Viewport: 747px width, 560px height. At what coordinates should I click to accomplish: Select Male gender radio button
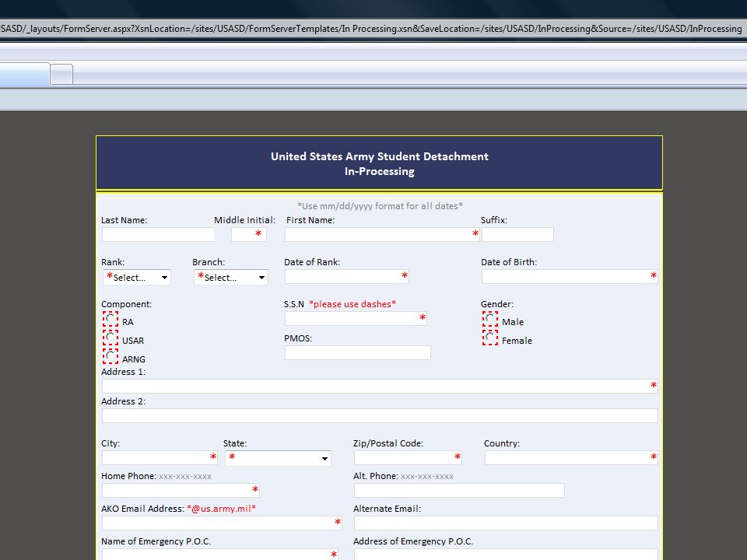tap(489, 319)
